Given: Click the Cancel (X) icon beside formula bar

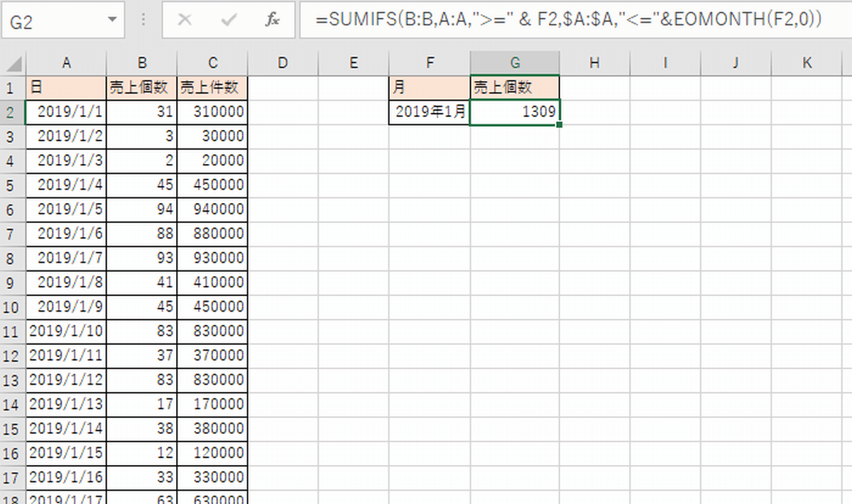Looking at the screenshot, I should [x=185, y=20].
